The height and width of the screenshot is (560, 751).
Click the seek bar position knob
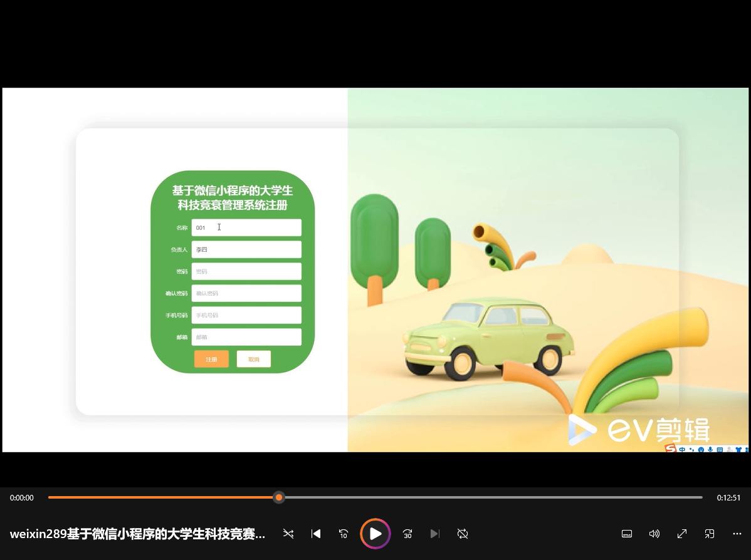pos(279,497)
